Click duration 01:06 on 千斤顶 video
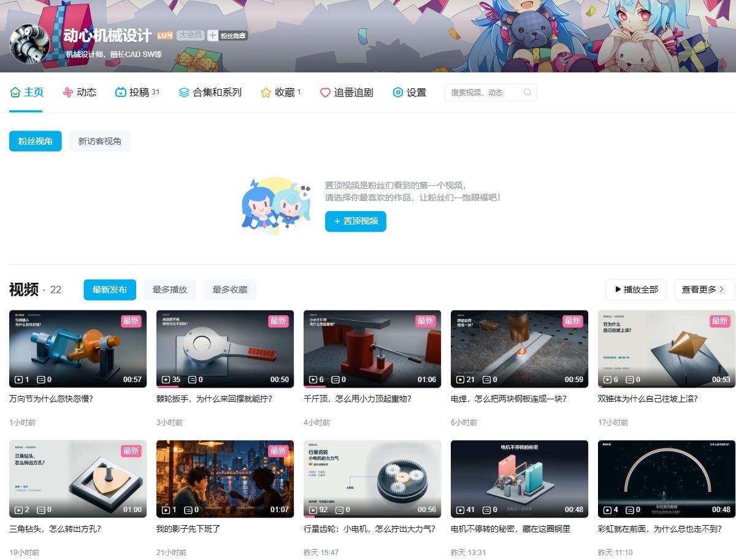The width and height of the screenshot is (736, 560). pyautogui.click(x=427, y=380)
